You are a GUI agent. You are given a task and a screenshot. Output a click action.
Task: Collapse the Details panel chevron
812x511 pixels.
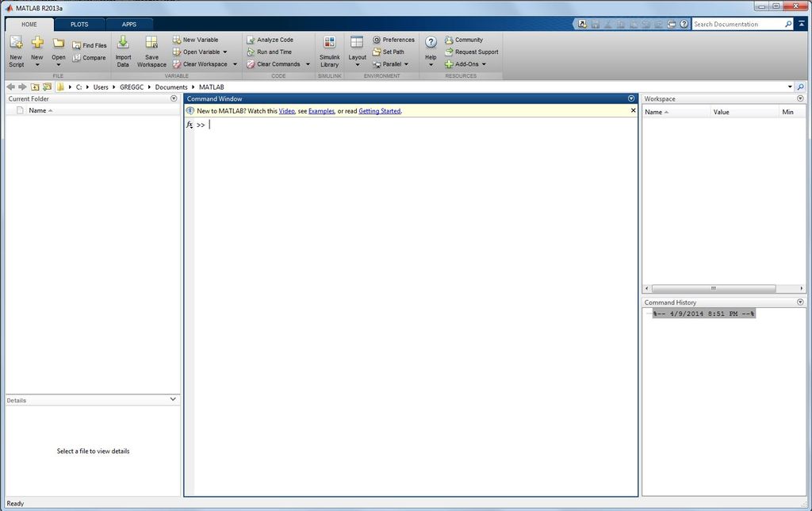click(x=173, y=400)
